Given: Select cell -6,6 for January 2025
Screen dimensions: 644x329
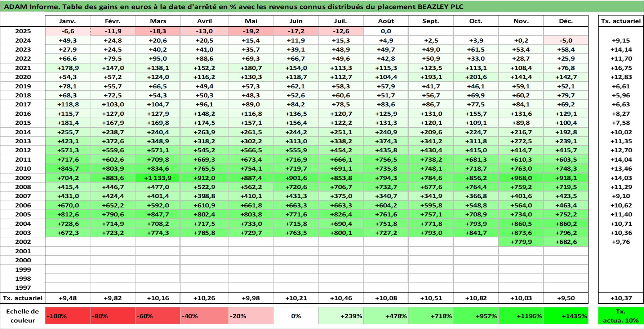Looking at the screenshot, I should coord(67,31).
